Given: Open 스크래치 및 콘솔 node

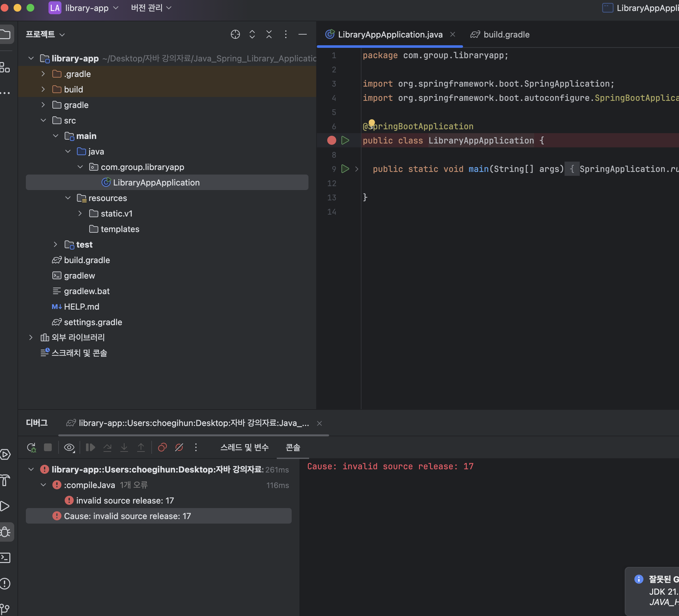Looking at the screenshot, I should tap(73, 353).
